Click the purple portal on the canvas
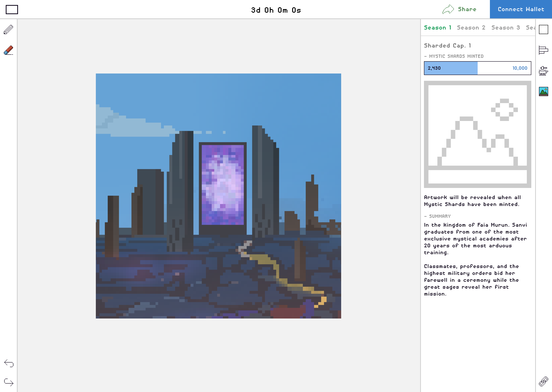This screenshot has width=552, height=392. click(223, 185)
